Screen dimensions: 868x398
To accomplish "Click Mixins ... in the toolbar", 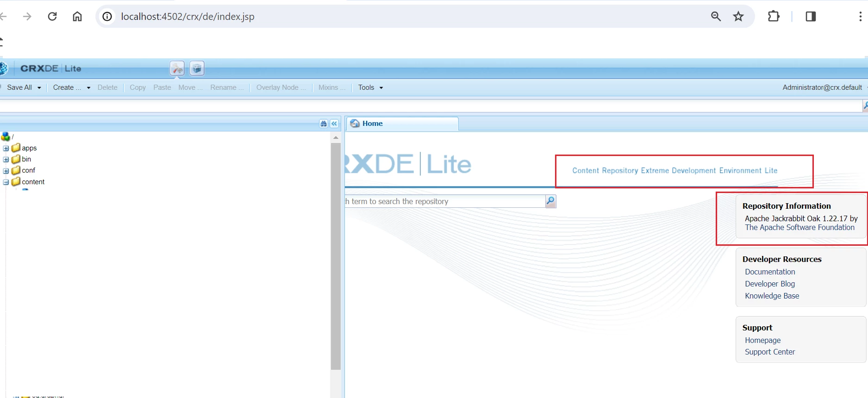I will pos(332,87).
